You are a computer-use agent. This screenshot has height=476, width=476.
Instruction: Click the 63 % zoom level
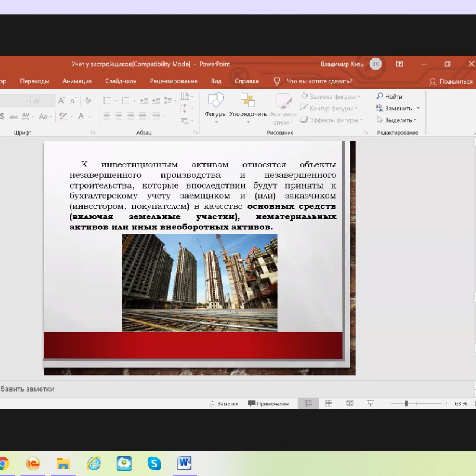(x=461, y=403)
